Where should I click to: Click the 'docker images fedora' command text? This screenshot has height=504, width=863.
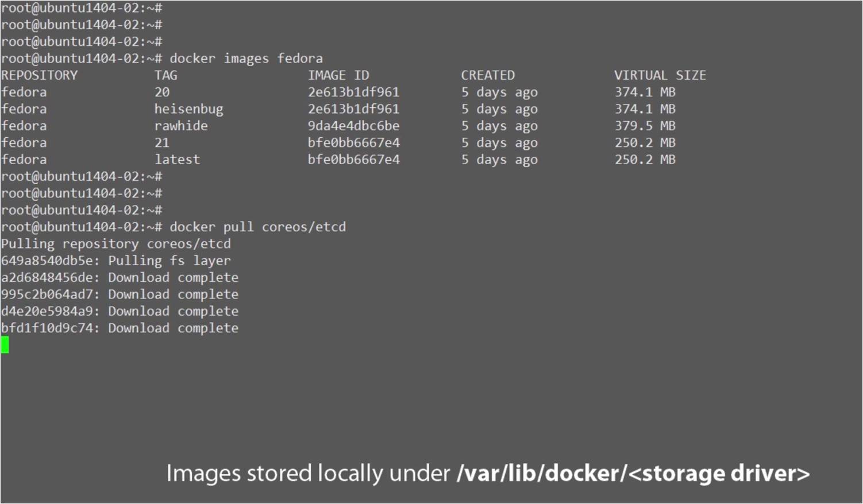[246, 59]
